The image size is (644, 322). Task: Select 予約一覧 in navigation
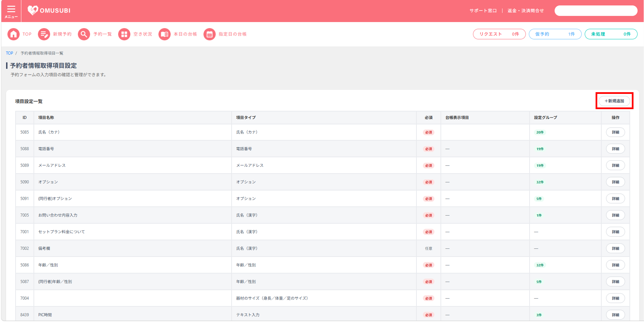click(103, 34)
